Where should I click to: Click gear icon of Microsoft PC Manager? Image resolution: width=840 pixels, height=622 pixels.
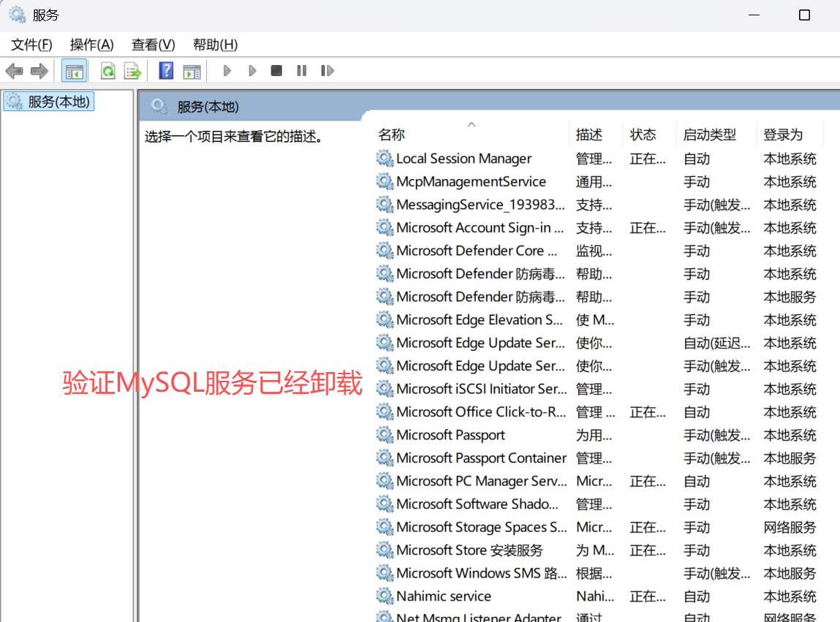(385, 481)
